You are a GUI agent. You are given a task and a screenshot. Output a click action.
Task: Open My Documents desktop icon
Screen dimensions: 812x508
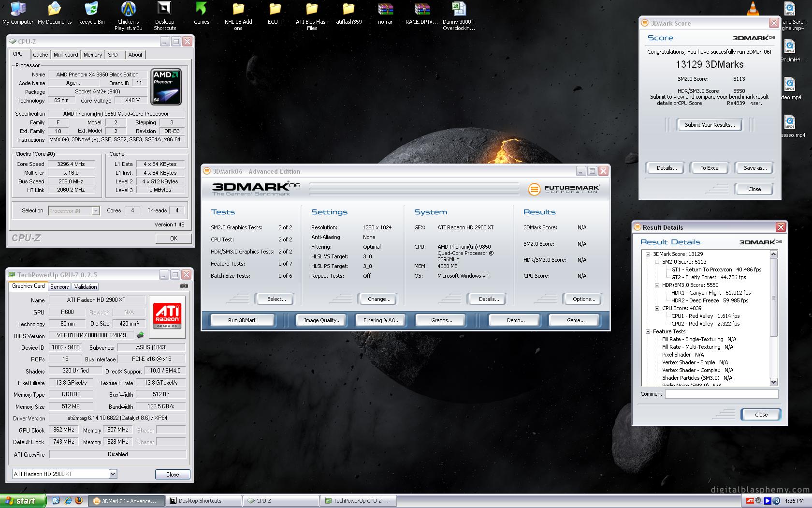coord(55,13)
